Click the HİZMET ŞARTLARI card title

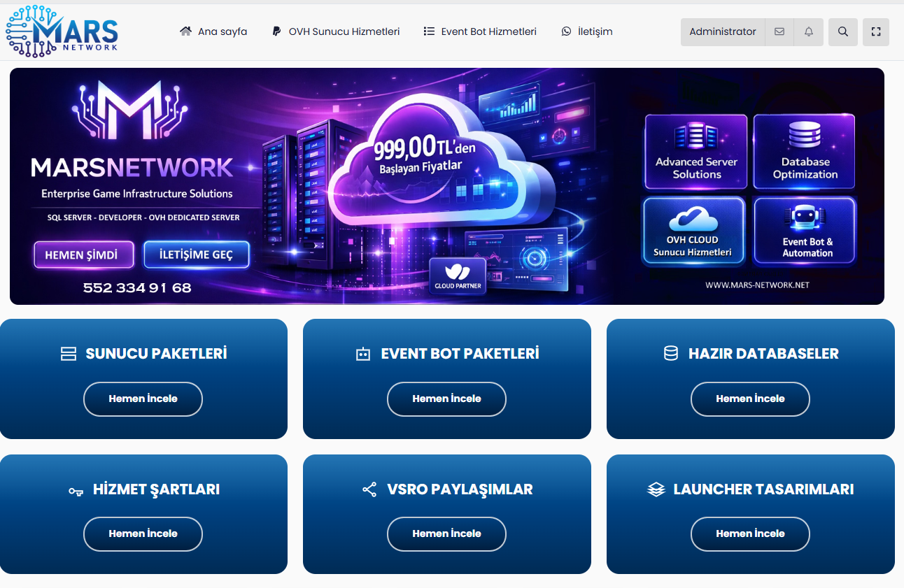coord(156,489)
